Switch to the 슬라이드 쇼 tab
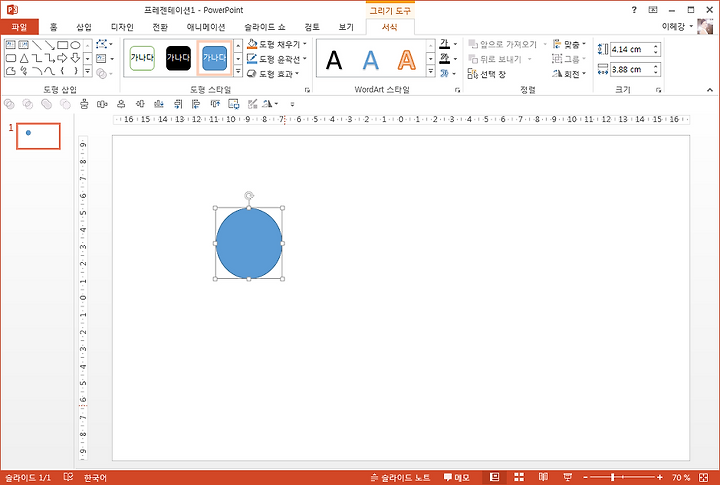Screen dimensions: 720x485 pos(264,27)
